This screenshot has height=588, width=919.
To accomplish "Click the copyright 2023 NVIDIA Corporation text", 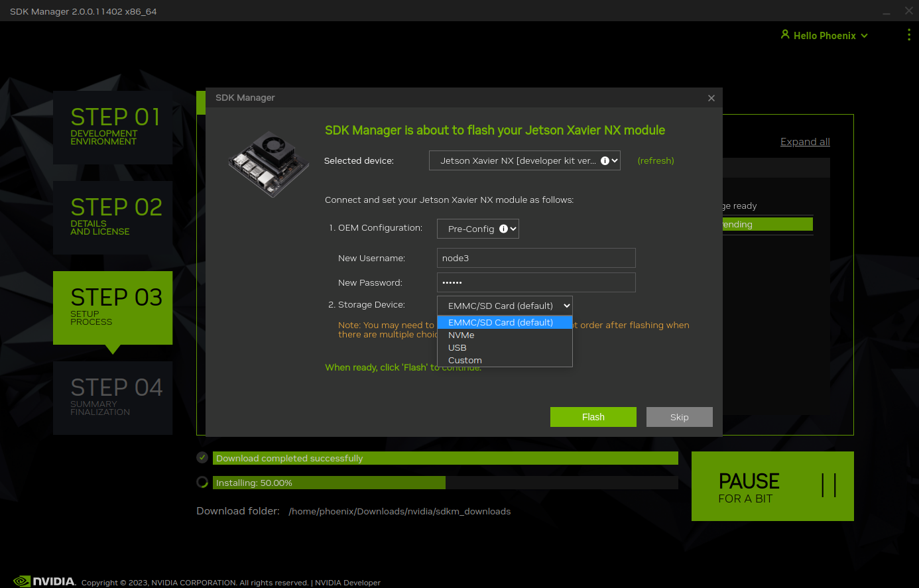I will (x=195, y=583).
